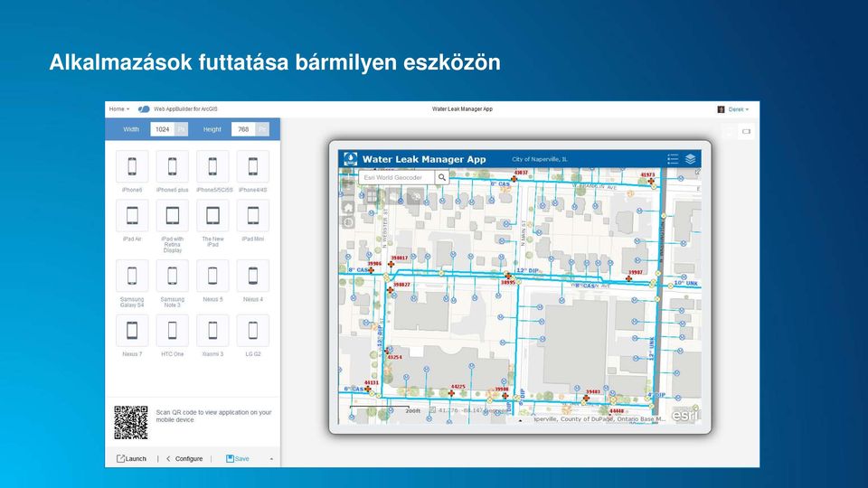This screenshot has height=488, width=868.
Task: Click leak marker 38995 on map
Action: tap(507, 276)
